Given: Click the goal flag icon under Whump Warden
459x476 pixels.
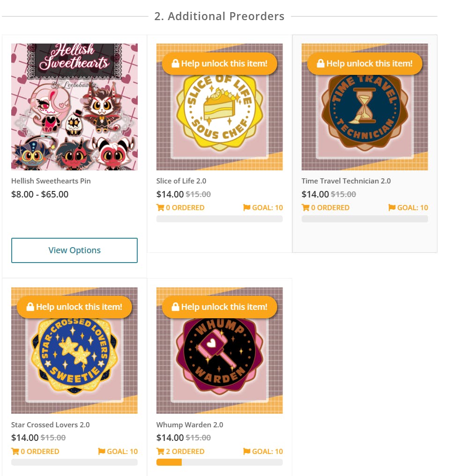Looking at the screenshot, I should (x=247, y=451).
